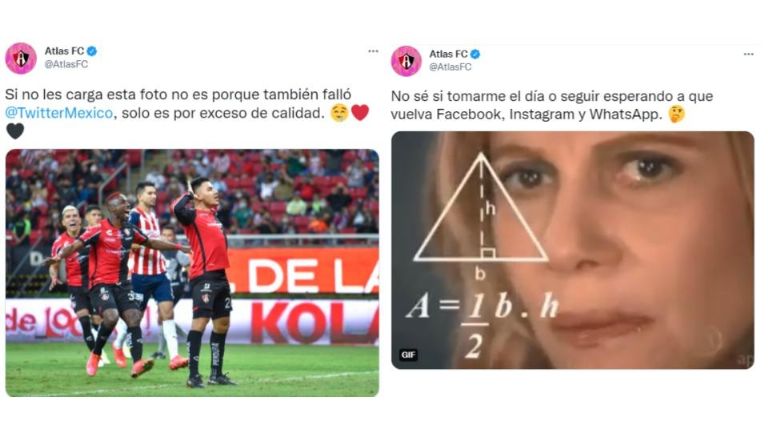The image size is (768, 432).
Task: Play the confused woman math GIF
Action: tap(573, 250)
